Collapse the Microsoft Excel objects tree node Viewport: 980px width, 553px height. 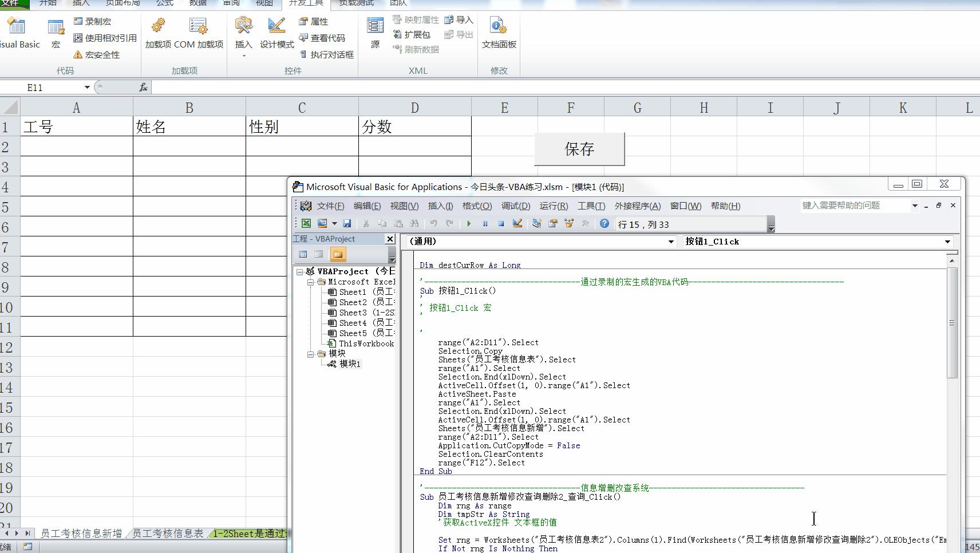tap(311, 282)
